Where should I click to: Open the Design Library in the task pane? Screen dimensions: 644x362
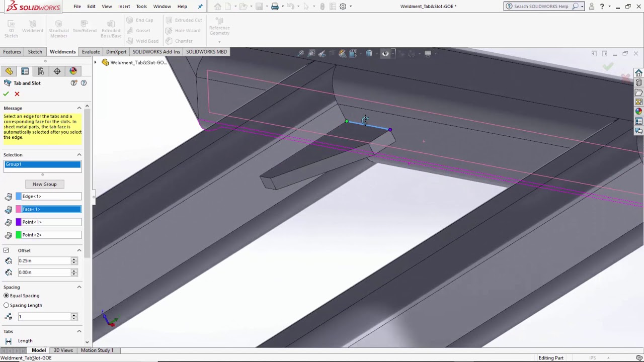coord(638,83)
